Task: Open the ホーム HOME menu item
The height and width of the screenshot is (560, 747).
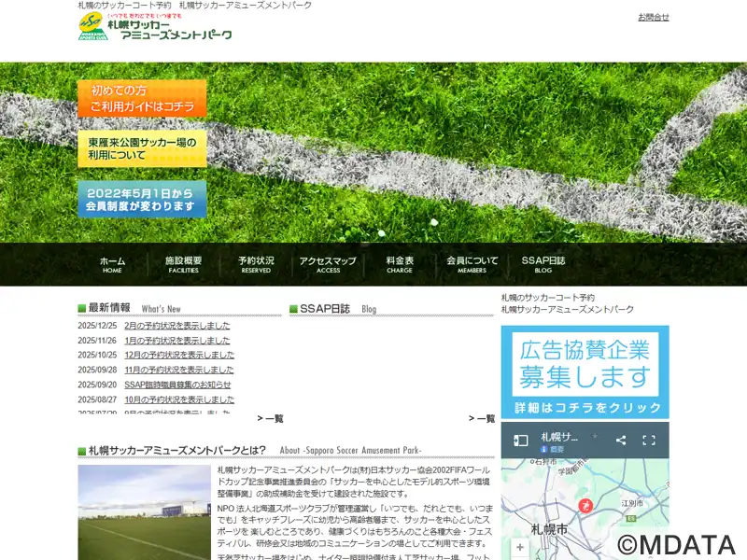Action: [x=112, y=264]
